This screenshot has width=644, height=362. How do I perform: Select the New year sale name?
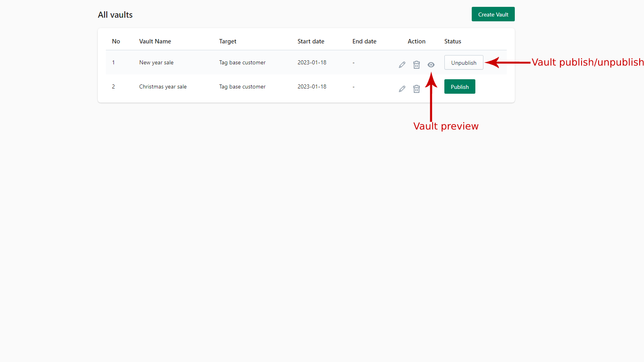click(156, 63)
